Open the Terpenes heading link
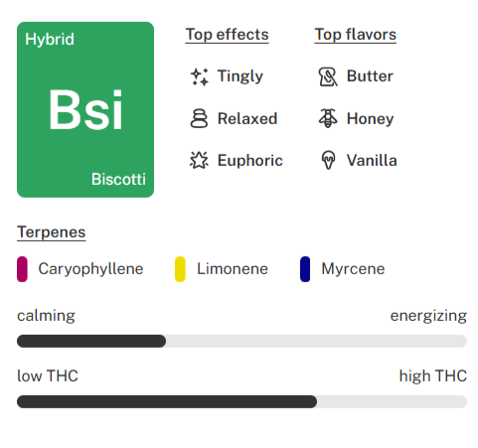The width and height of the screenshot is (478, 448). (52, 232)
